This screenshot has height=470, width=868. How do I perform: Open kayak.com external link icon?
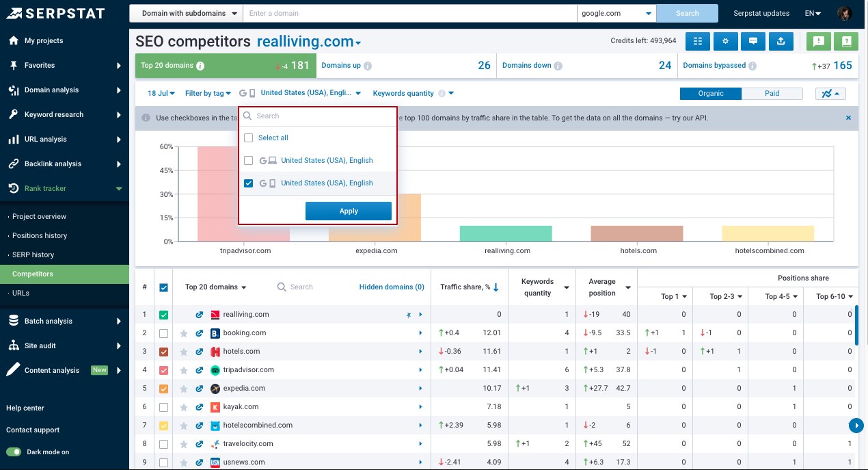(200, 407)
